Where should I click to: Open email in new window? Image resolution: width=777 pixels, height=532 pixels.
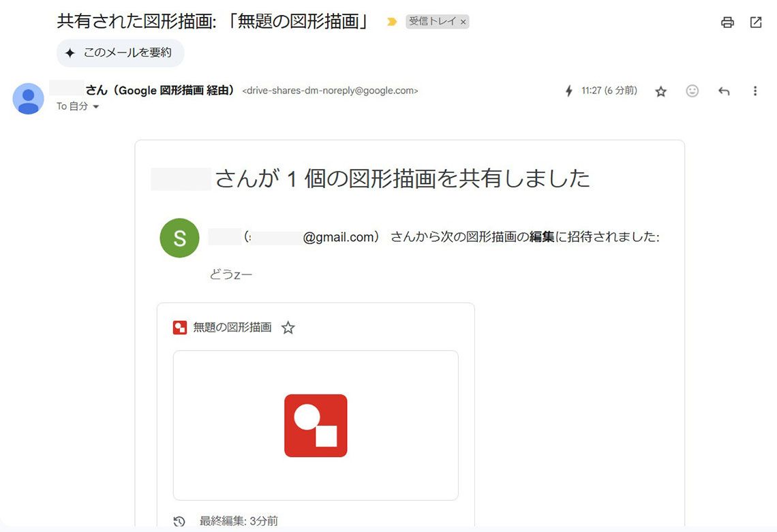[756, 22]
